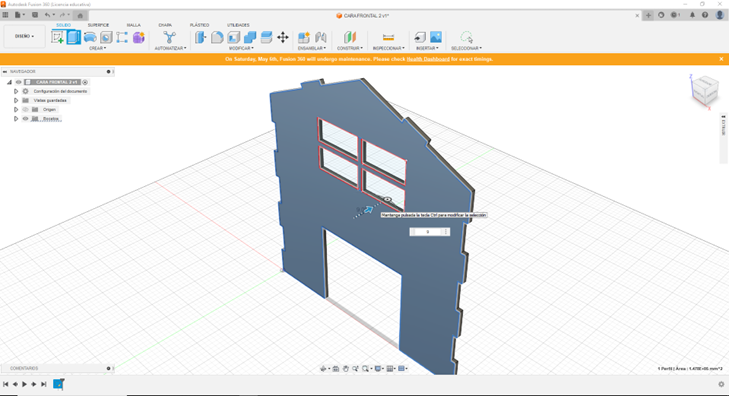Pick the Combine bodies tool
729x396 pixels.
click(x=250, y=37)
